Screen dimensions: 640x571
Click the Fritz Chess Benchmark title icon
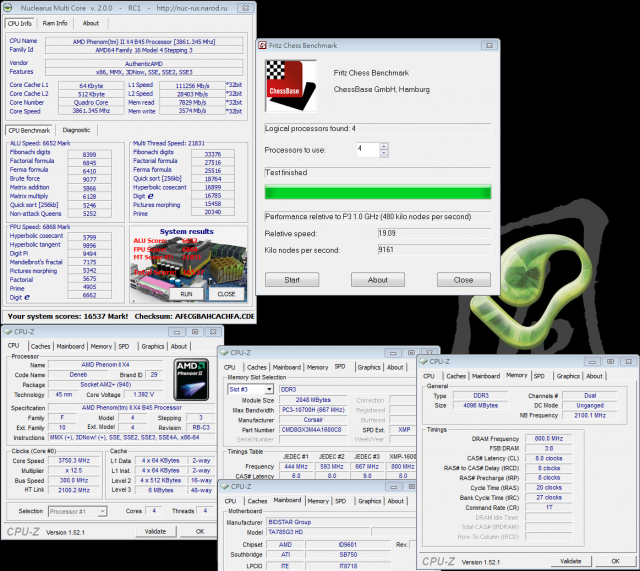262,45
